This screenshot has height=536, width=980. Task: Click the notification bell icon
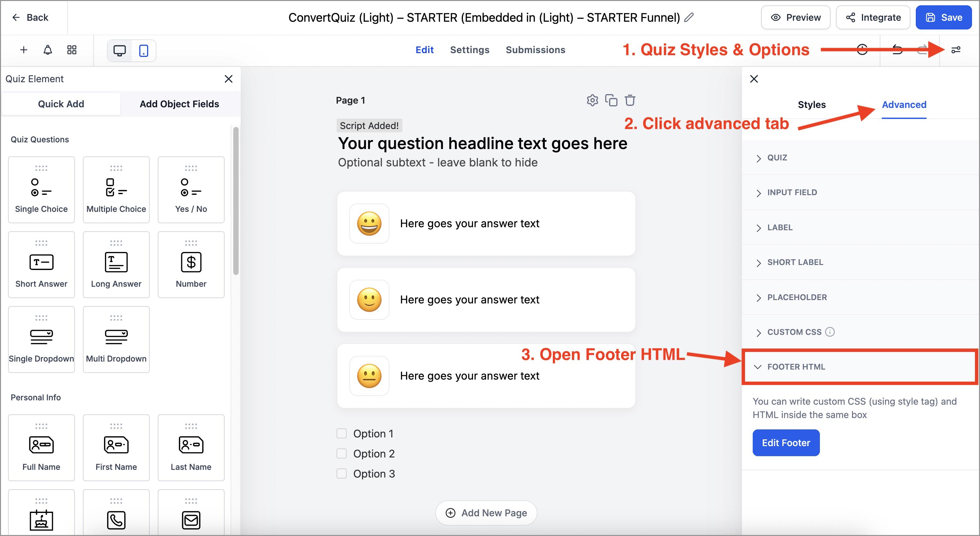[x=47, y=50]
